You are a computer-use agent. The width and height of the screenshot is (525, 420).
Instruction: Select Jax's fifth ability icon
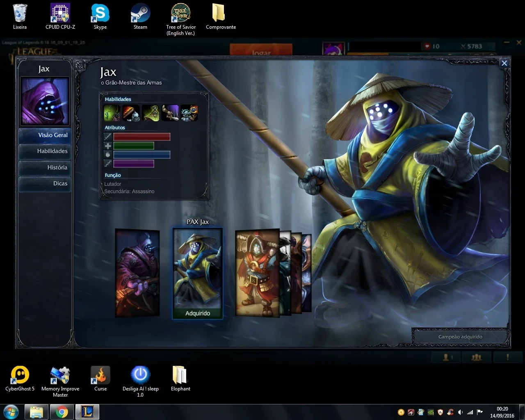[189, 113]
